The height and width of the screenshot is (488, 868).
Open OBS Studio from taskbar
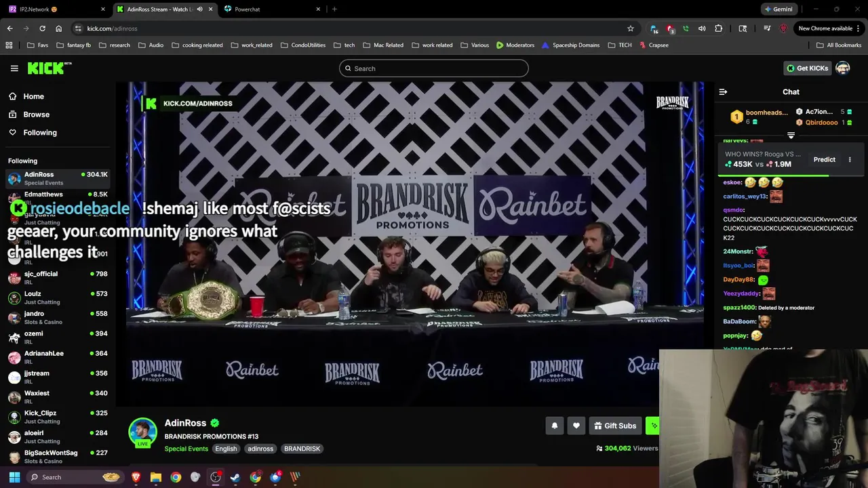point(216,477)
